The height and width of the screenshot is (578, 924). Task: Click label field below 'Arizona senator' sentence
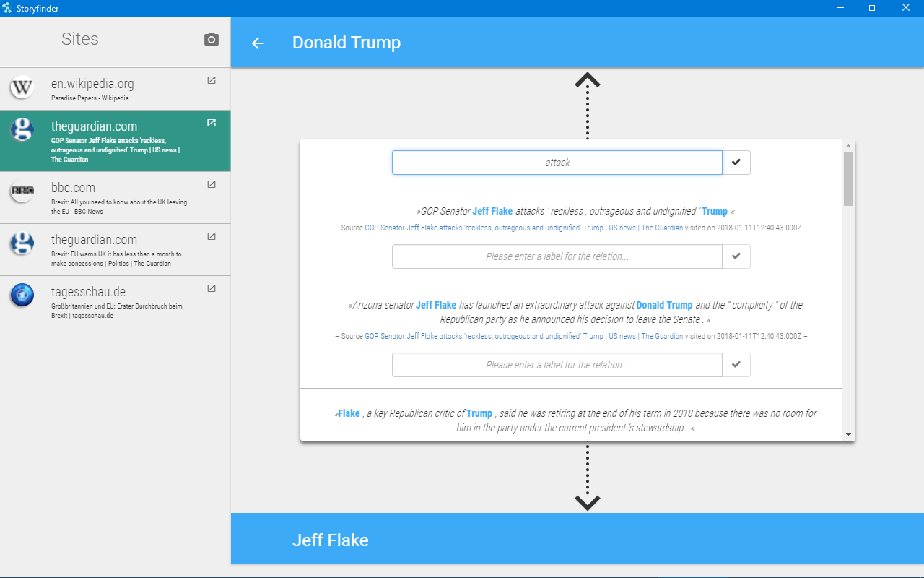pos(557,365)
